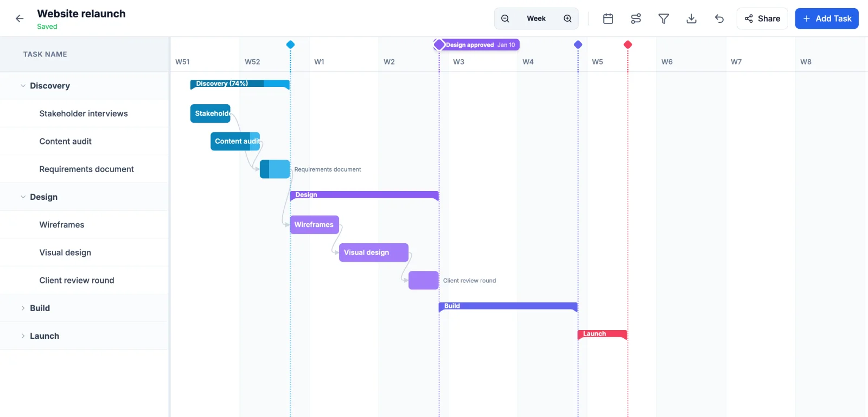868x417 pixels.
Task: Expand the Launch group chevron
Action: click(x=23, y=336)
